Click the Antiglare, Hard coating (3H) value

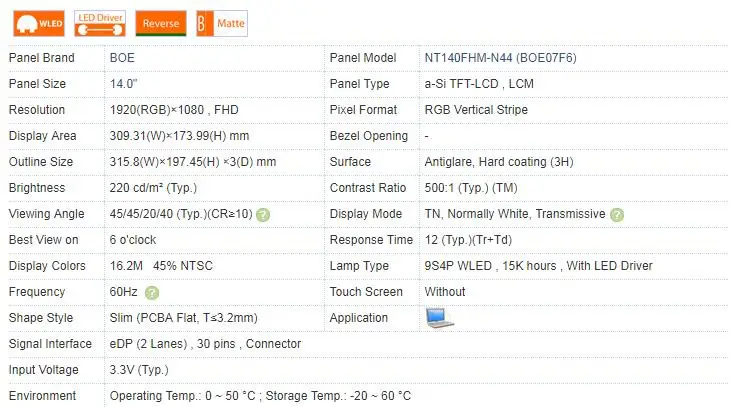(x=499, y=162)
